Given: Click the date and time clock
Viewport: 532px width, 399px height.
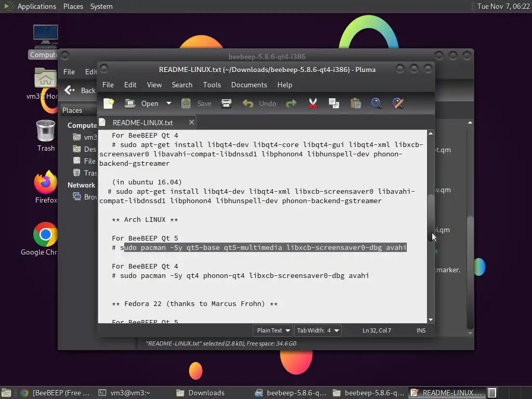Looking at the screenshot, I should tap(503, 6).
